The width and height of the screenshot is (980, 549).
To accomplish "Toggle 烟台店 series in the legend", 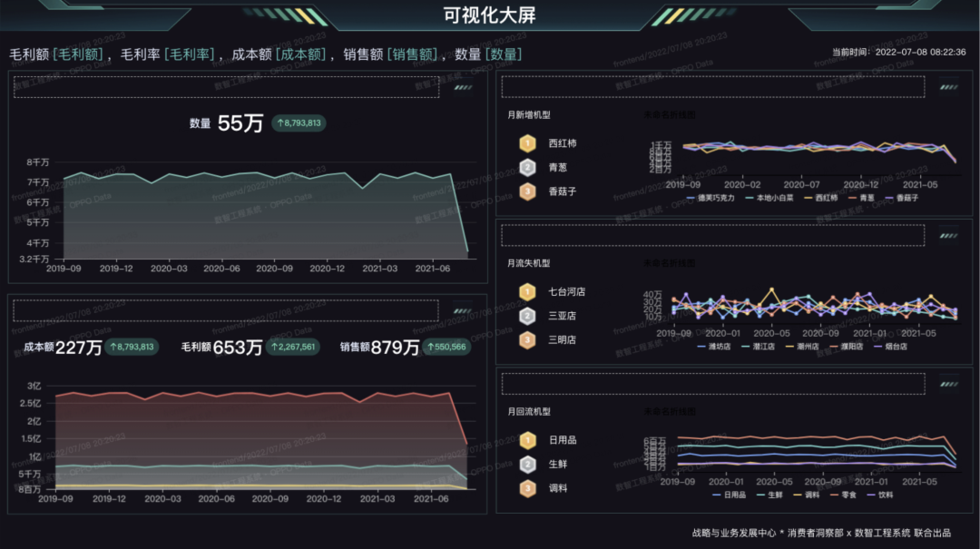I will tap(890, 347).
